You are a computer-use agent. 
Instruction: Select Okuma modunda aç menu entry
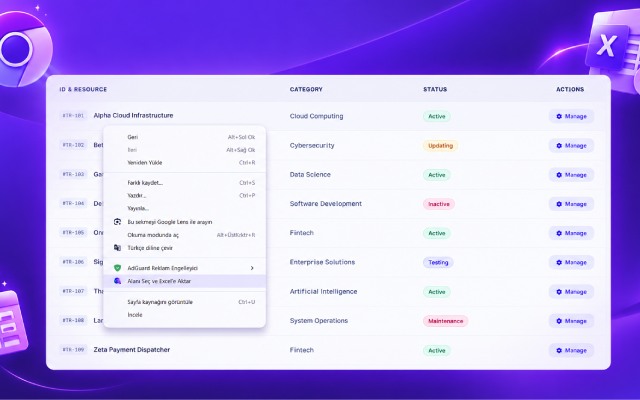[184, 235]
